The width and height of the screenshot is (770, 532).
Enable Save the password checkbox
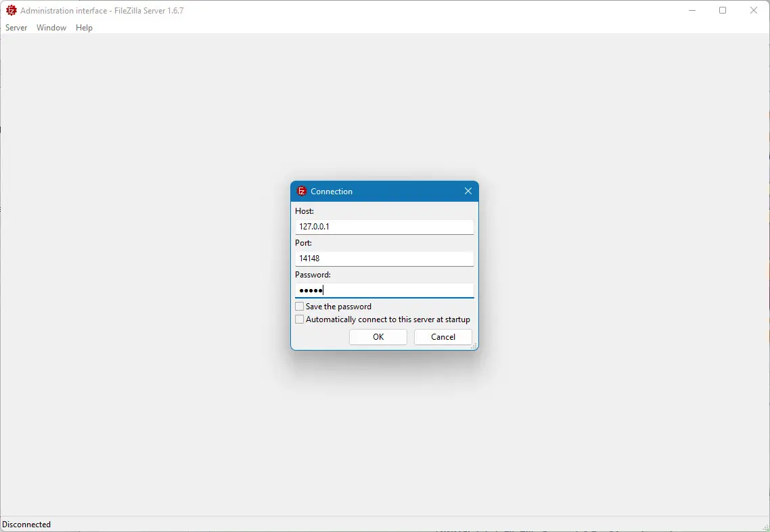click(300, 307)
